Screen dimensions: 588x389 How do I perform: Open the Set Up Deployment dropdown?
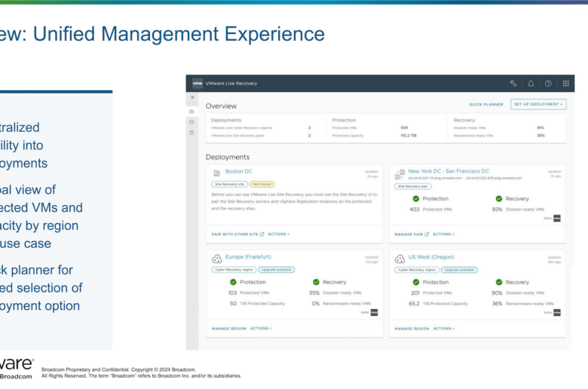[538, 104]
